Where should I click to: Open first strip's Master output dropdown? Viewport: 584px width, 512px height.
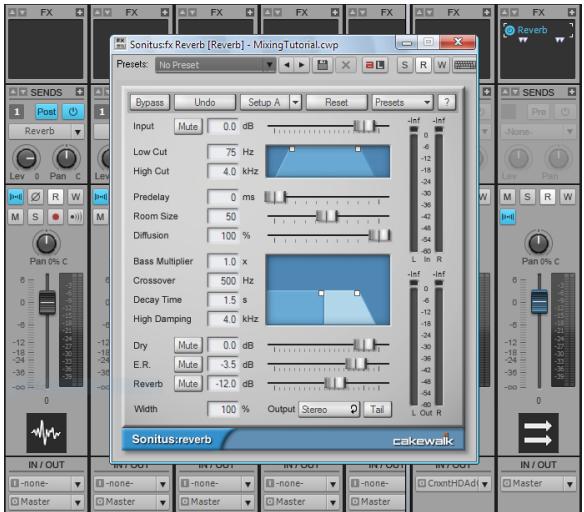tap(46, 502)
